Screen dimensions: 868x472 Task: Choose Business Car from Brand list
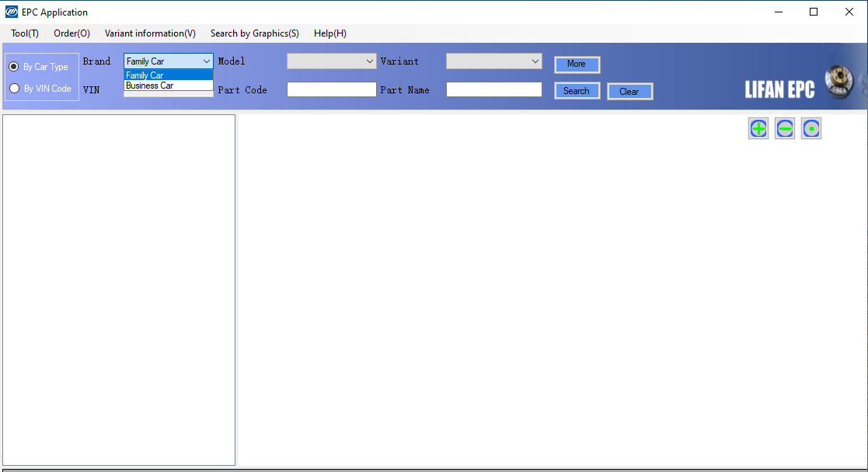click(x=169, y=86)
